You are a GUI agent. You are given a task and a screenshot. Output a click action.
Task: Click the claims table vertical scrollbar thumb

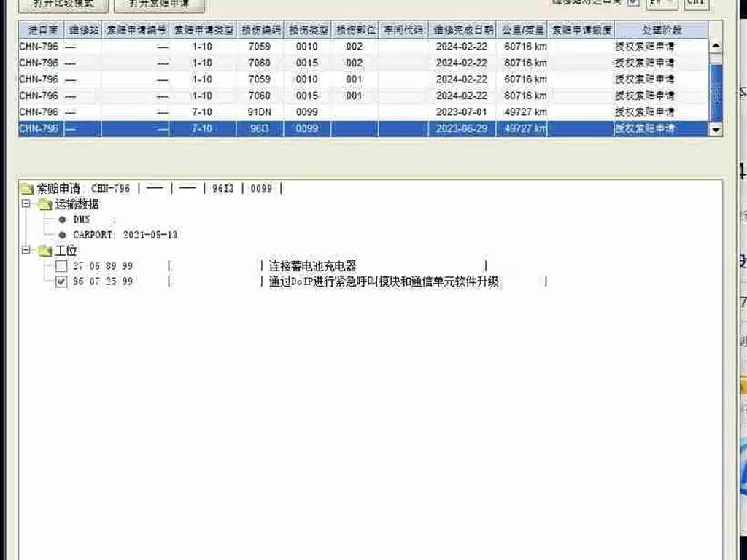click(x=716, y=92)
